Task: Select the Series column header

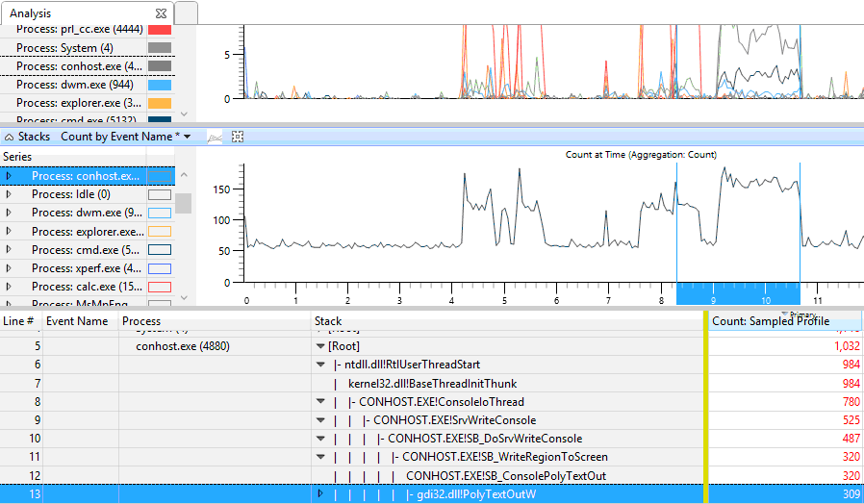Action: [17, 157]
